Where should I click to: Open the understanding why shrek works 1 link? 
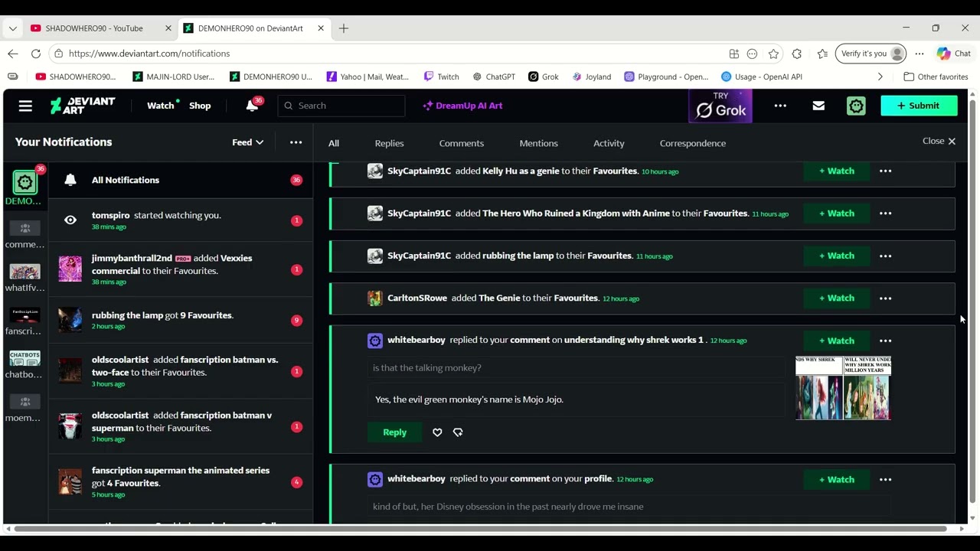tap(633, 340)
